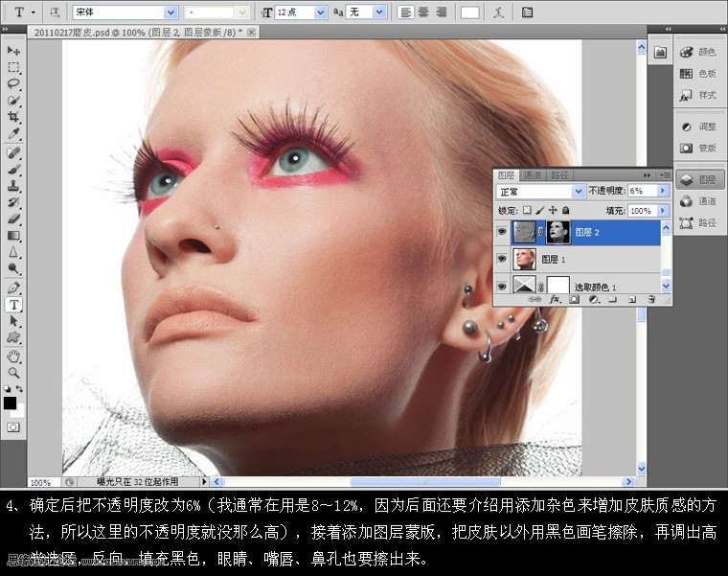Select the Eyedropper tool

click(13, 134)
